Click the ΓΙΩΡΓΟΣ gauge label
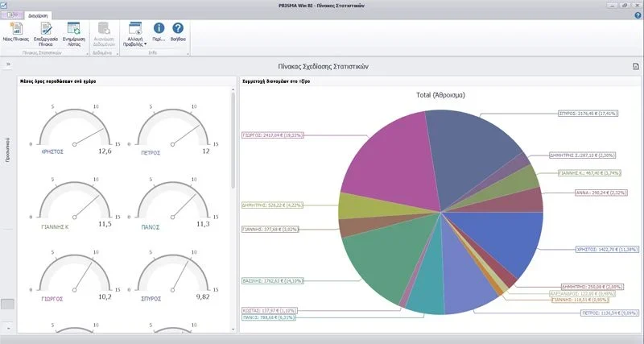Viewport: 644px width, 344px height. tap(52, 299)
